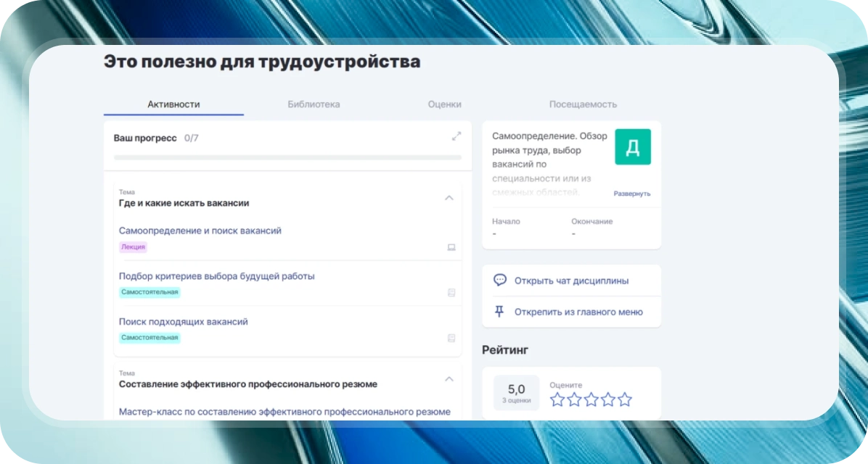Click the Лекция tag label
Screen dimensions: 868x464
[x=133, y=247]
